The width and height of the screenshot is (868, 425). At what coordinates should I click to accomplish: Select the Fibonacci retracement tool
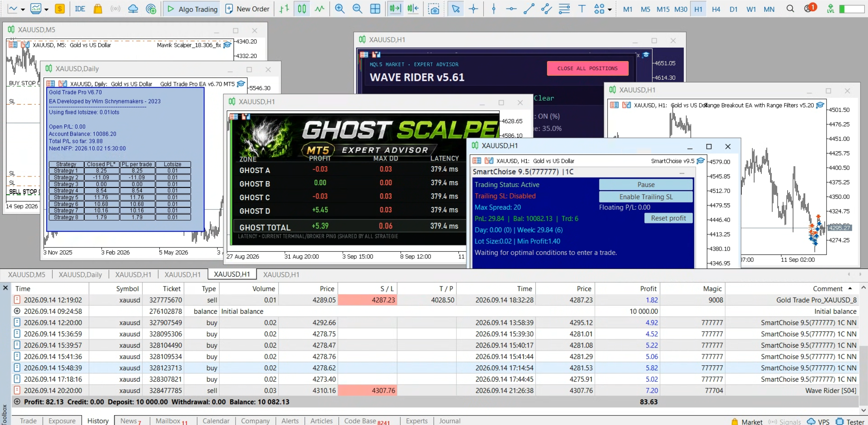[564, 9]
